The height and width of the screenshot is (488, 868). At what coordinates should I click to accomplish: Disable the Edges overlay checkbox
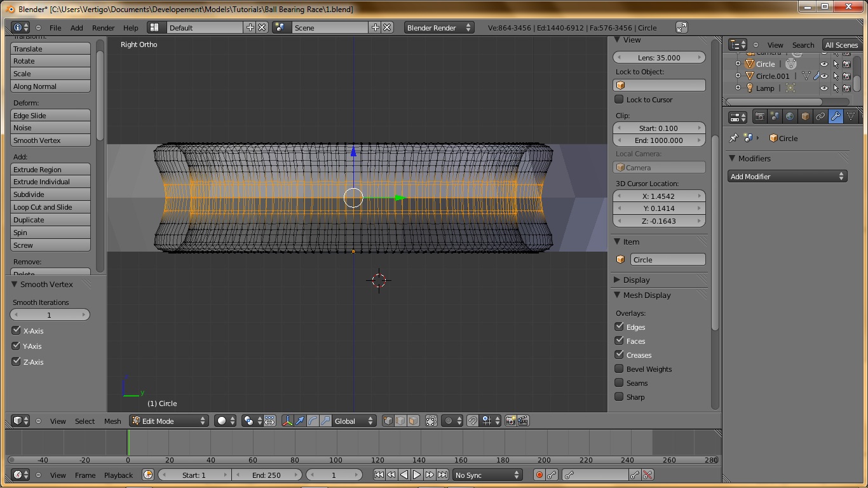619,327
